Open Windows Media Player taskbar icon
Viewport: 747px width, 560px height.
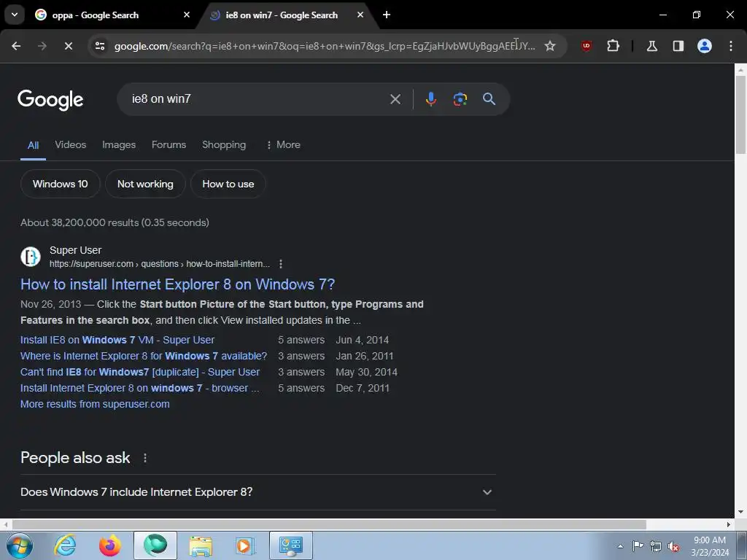246,545
